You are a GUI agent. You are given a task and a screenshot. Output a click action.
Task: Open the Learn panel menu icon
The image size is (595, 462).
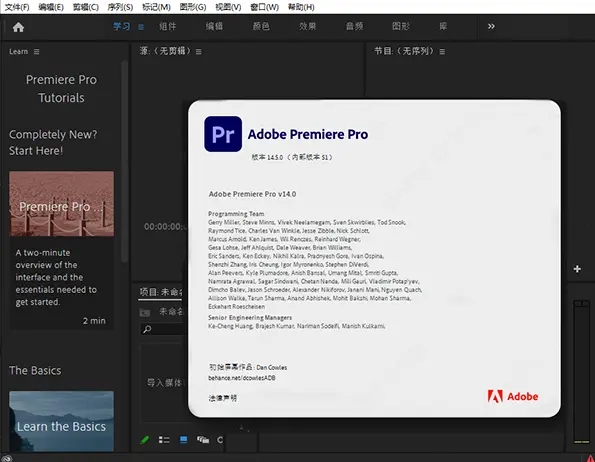36,52
